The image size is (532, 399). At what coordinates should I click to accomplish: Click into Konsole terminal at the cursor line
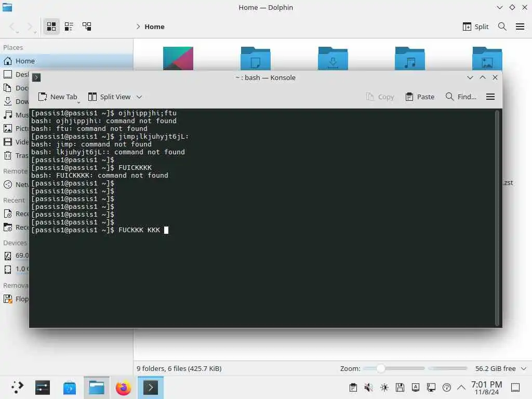click(166, 230)
